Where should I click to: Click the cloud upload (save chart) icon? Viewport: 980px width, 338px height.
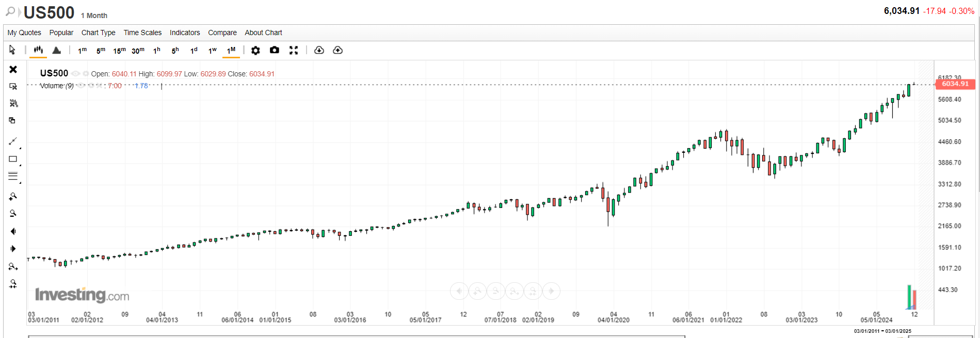338,50
